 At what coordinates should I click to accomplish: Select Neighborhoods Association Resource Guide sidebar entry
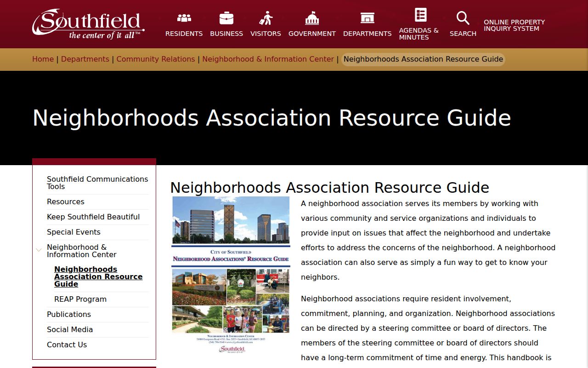(98, 276)
